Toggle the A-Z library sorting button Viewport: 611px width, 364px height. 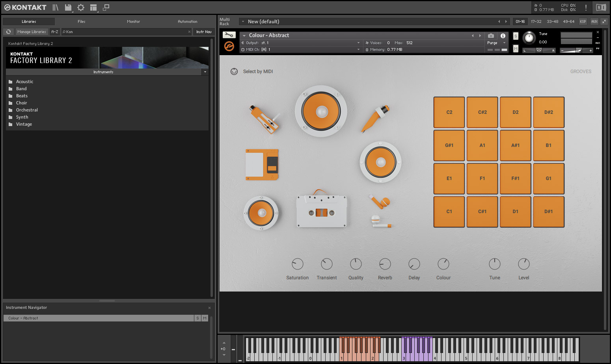(55, 32)
